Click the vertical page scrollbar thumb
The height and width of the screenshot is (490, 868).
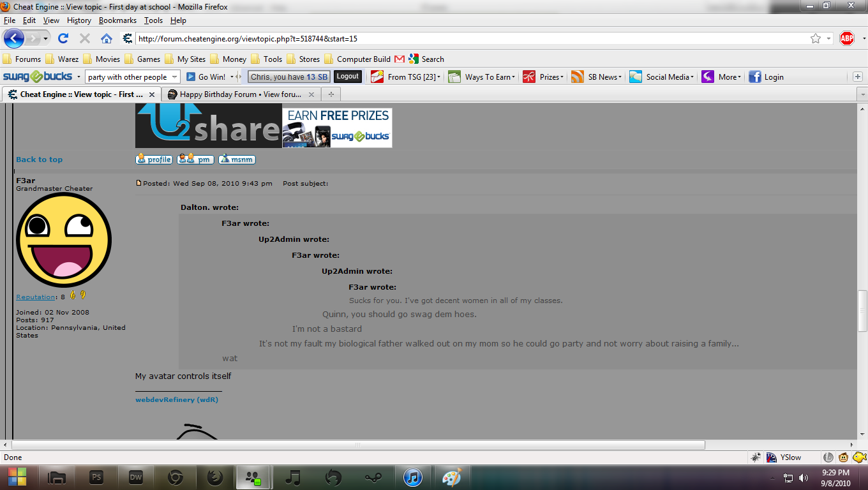coord(862,311)
